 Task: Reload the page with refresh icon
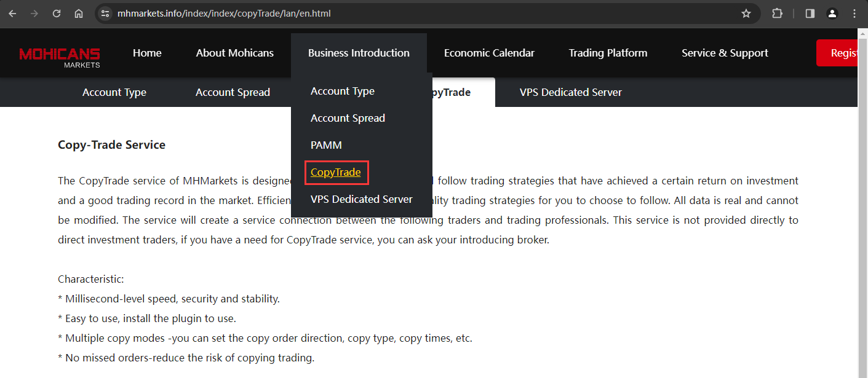click(x=57, y=14)
